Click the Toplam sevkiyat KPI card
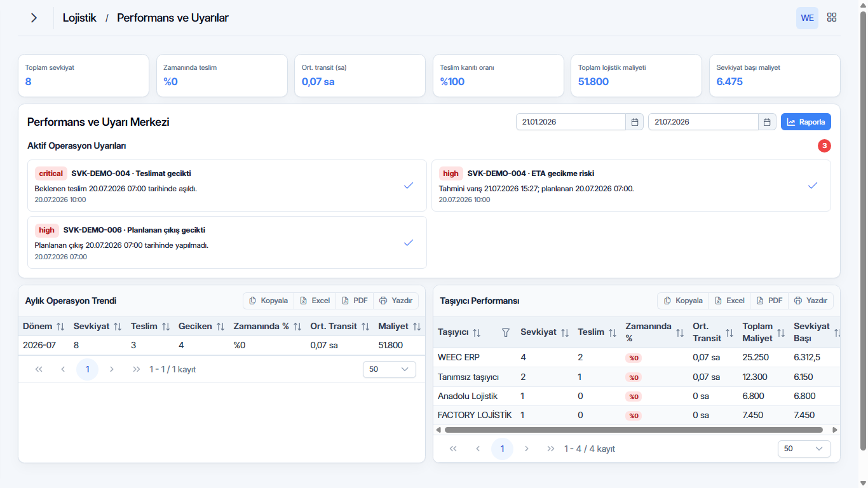Viewport: 868px width, 488px height. coord(83,76)
